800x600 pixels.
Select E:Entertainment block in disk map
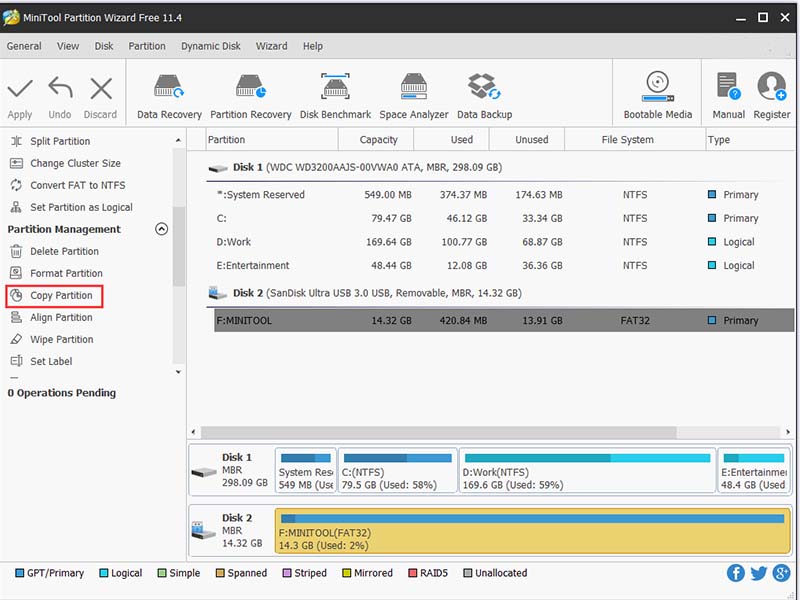pos(754,470)
